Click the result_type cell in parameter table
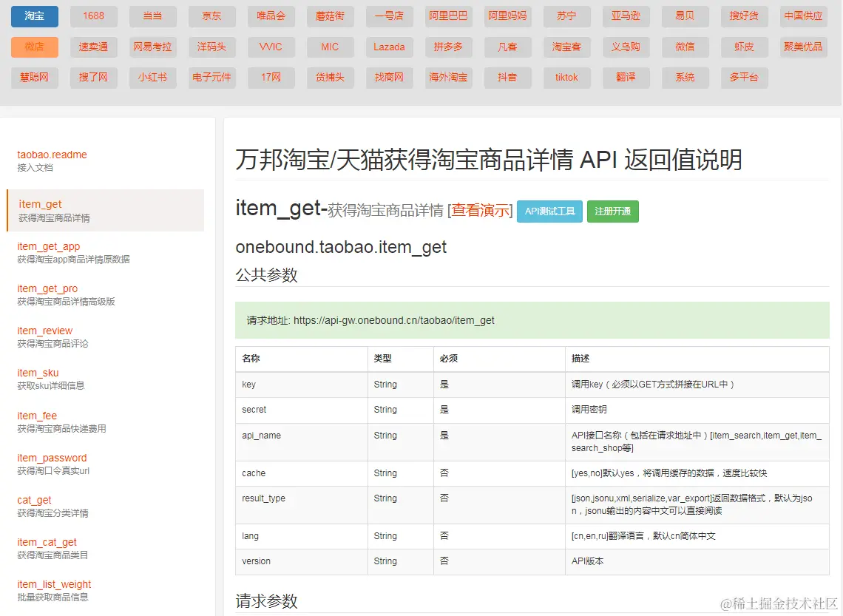 (x=301, y=505)
